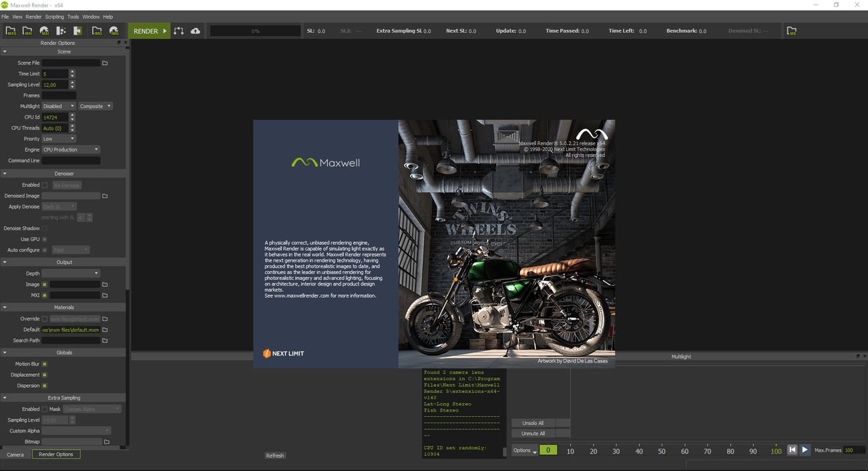
Task: Click the MS folder icon at toolbar right
Action: pyautogui.click(x=792, y=31)
